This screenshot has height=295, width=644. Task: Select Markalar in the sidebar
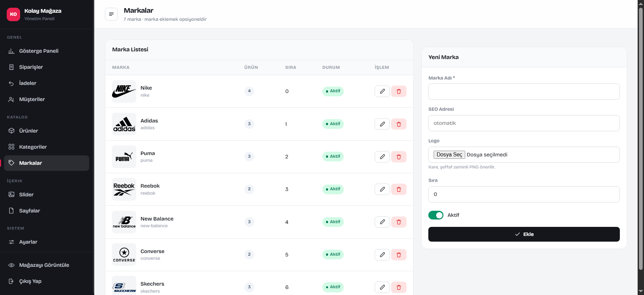[x=47, y=163]
